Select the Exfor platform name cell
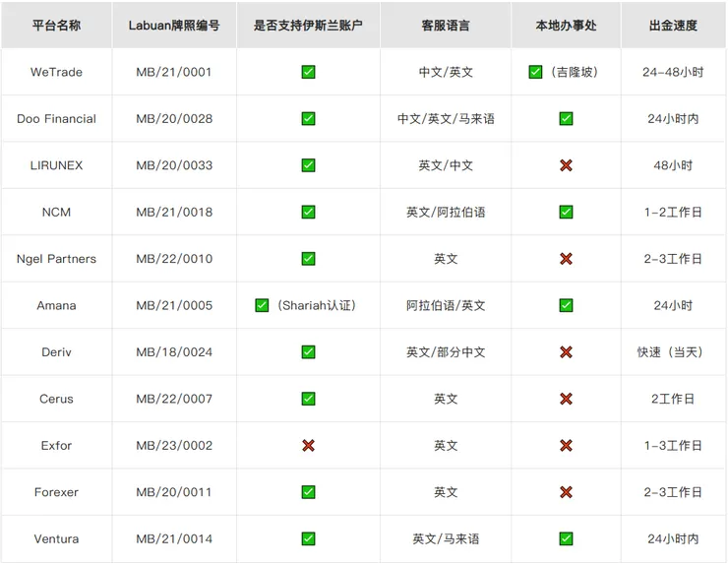728x565 pixels. coord(57,446)
